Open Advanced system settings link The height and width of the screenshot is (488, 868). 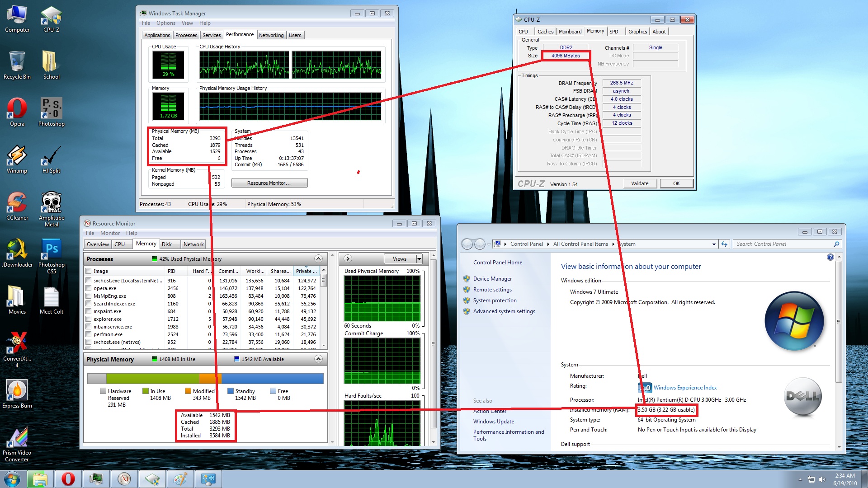tap(504, 311)
